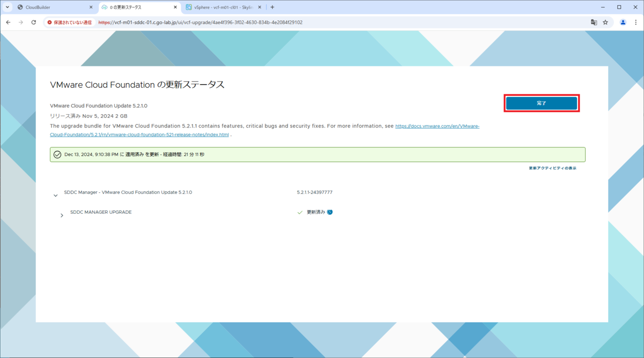Click 'VMware Cloud Foundation Update 5.2.1.0' text
The width and height of the screenshot is (644, 358).
(99, 106)
